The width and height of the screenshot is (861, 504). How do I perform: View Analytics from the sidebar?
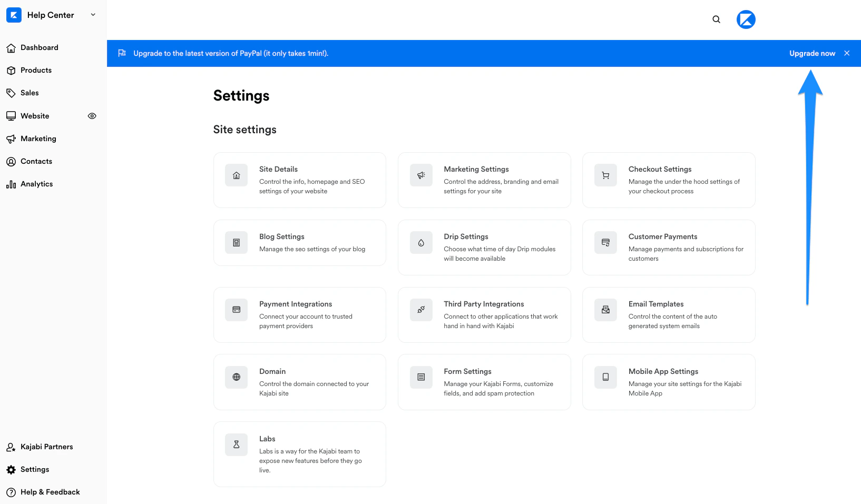coord(36,184)
